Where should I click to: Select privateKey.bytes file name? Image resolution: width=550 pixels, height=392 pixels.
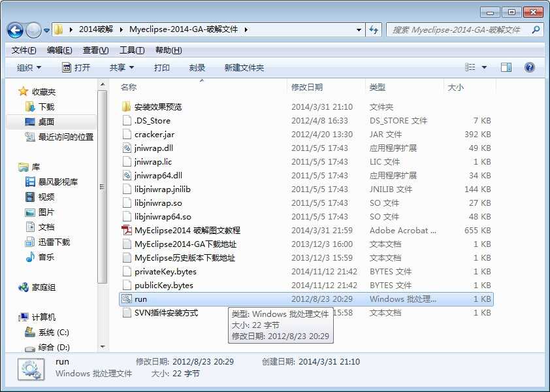[x=165, y=272]
